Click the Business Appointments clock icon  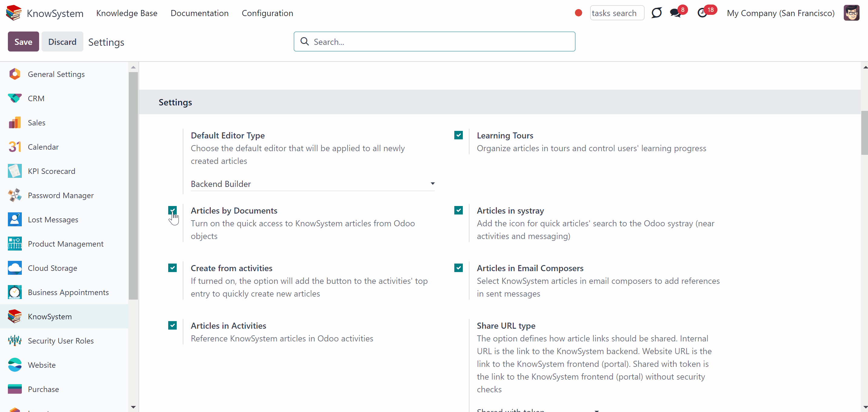[x=15, y=292]
